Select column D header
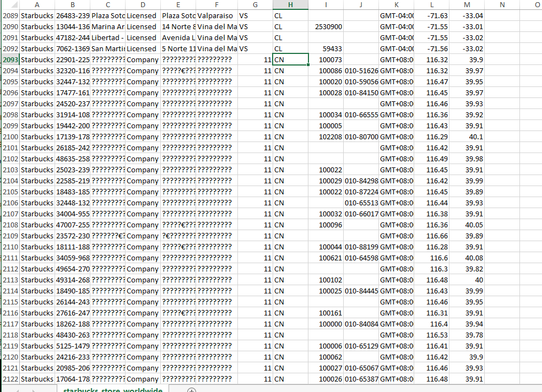 point(143,4)
